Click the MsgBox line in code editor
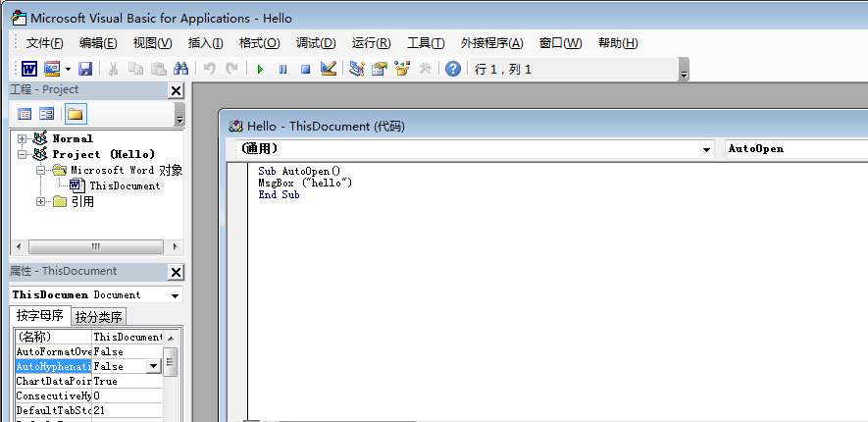This screenshot has height=422, width=868. tap(305, 183)
